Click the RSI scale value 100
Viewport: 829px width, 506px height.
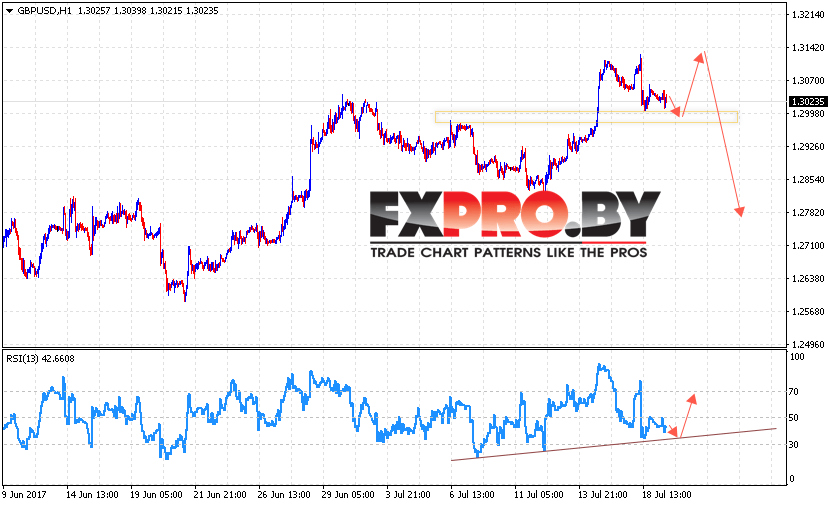click(797, 357)
